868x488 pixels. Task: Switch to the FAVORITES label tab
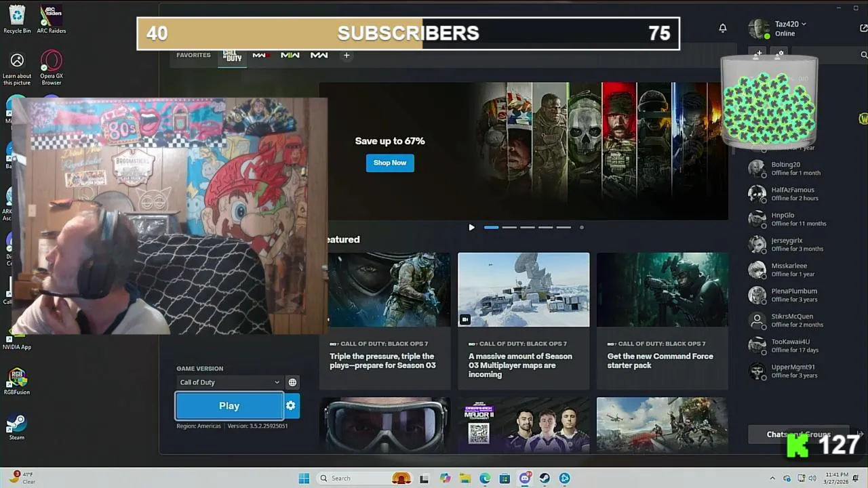tap(193, 55)
